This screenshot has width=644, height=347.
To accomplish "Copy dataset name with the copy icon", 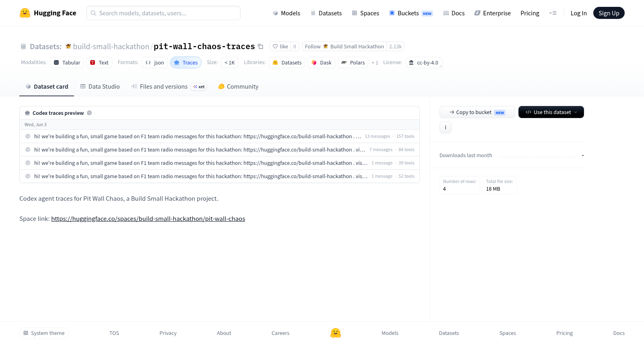I will [x=260, y=46].
